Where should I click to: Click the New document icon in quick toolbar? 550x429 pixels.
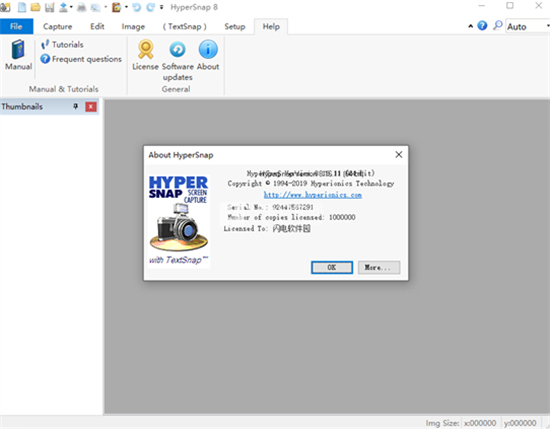tap(22, 7)
